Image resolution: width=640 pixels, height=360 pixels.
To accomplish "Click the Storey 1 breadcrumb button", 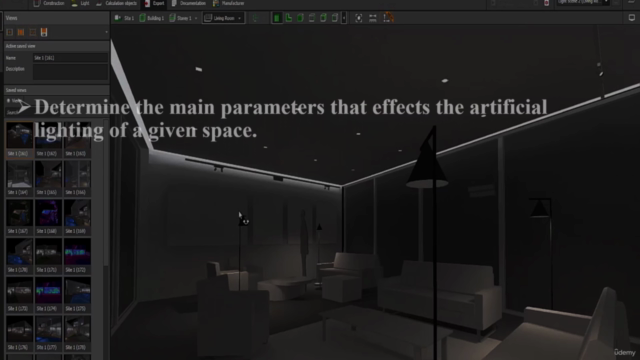I will tap(181, 18).
